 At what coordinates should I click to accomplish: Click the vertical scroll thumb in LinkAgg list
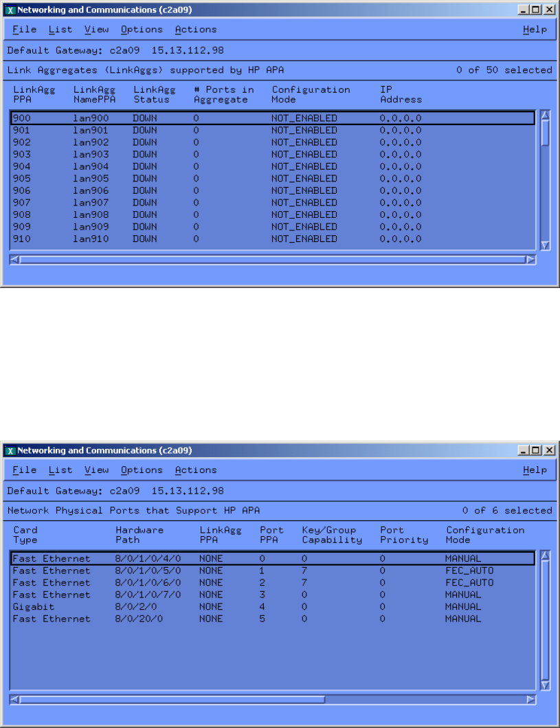[545, 133]
